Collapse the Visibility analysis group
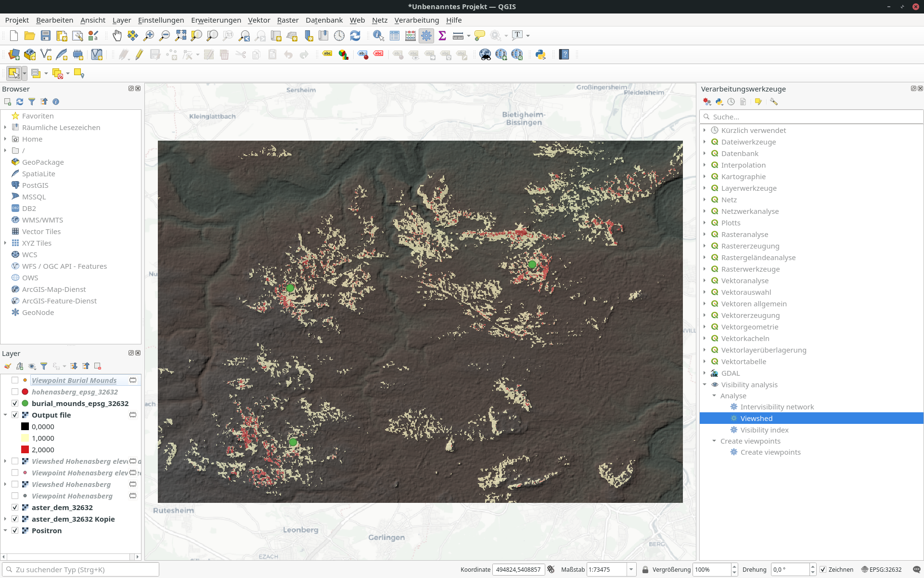Viewport: 924px width, 578px height. 705,384
